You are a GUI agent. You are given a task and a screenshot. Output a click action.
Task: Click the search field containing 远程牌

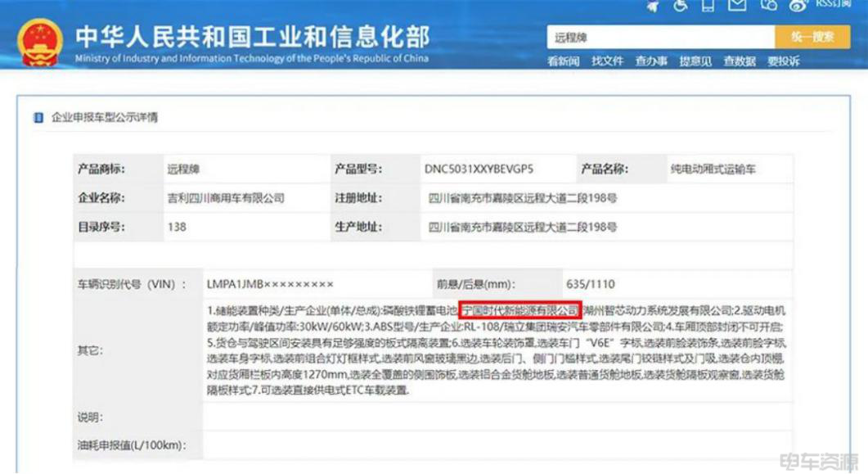659,37
